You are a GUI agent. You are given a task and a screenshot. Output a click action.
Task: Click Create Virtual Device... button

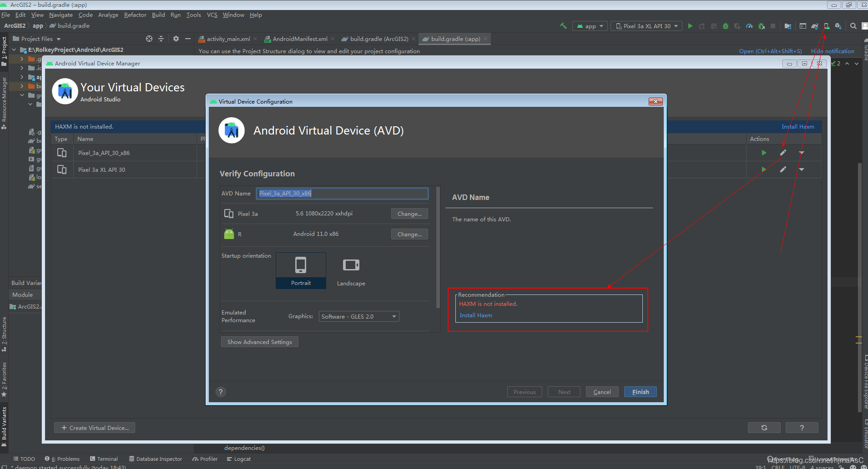pos(95,428)
